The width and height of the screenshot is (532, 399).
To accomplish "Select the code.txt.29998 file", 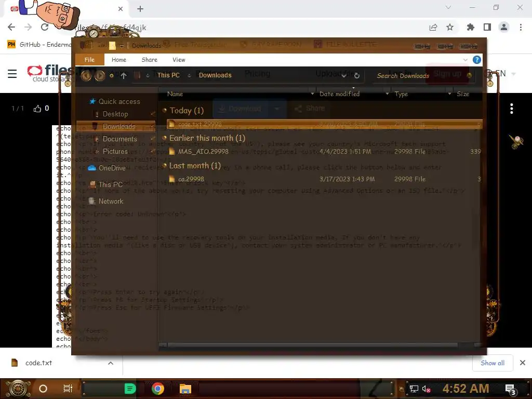I will coord(325,124).
